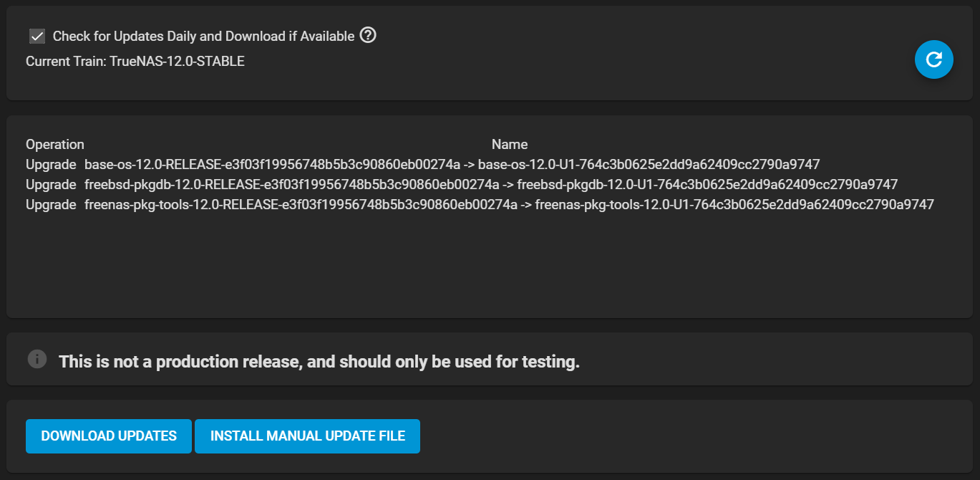Click the info icon beside production warning

37,359
